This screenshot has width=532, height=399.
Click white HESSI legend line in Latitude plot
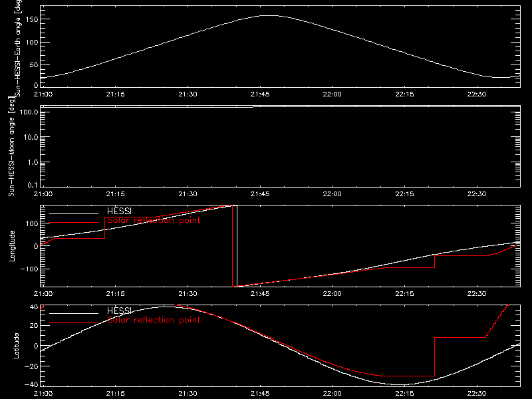(74, 313)
